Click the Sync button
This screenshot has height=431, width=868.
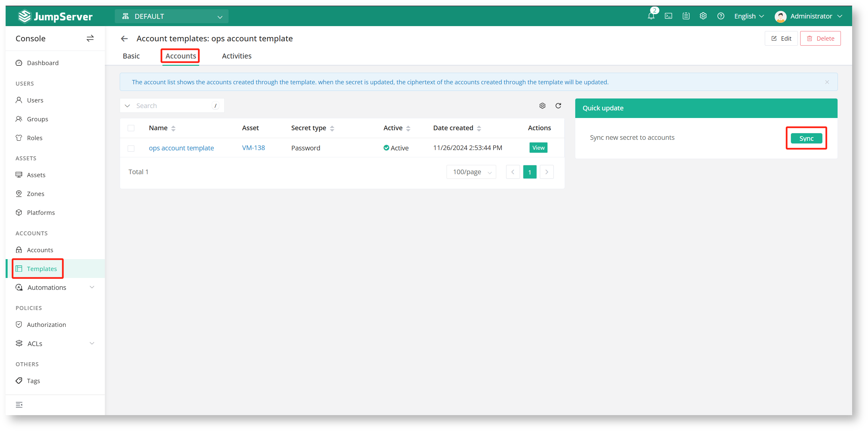click(806, 138)
